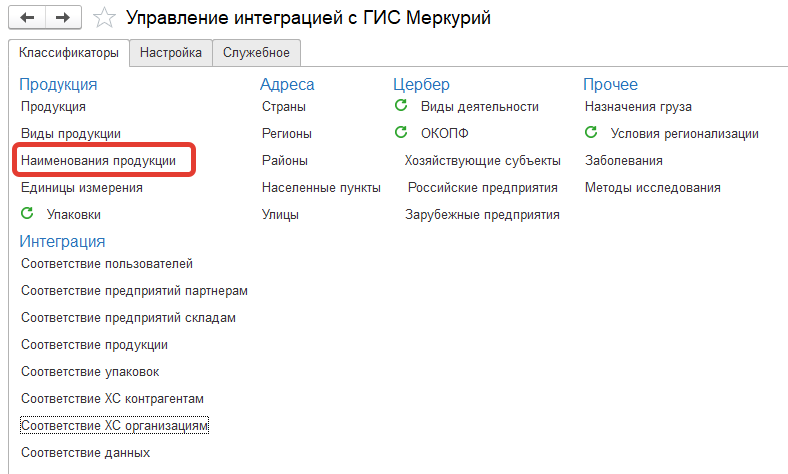788x474 pixels.
Task: Open the Районы list
Action: pos(285,161)
